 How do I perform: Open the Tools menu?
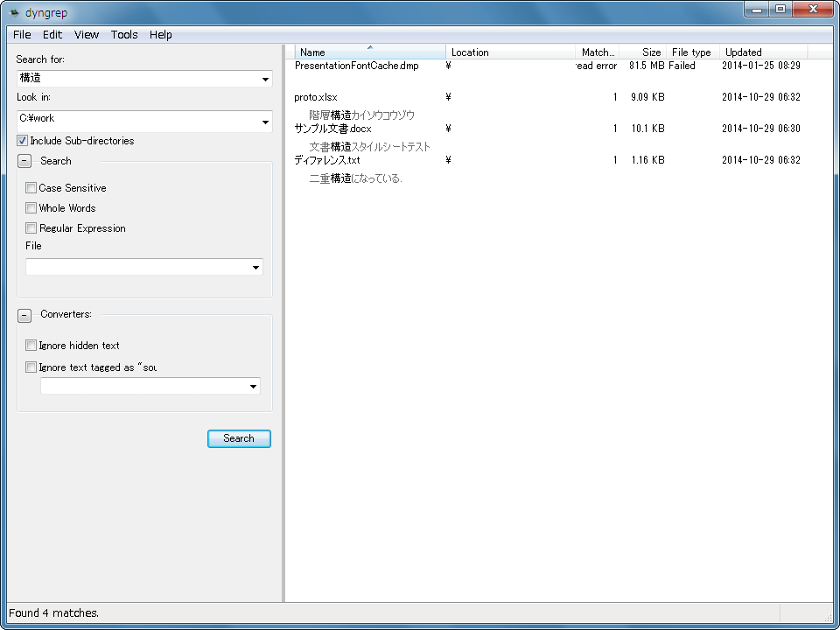point(124,35)
